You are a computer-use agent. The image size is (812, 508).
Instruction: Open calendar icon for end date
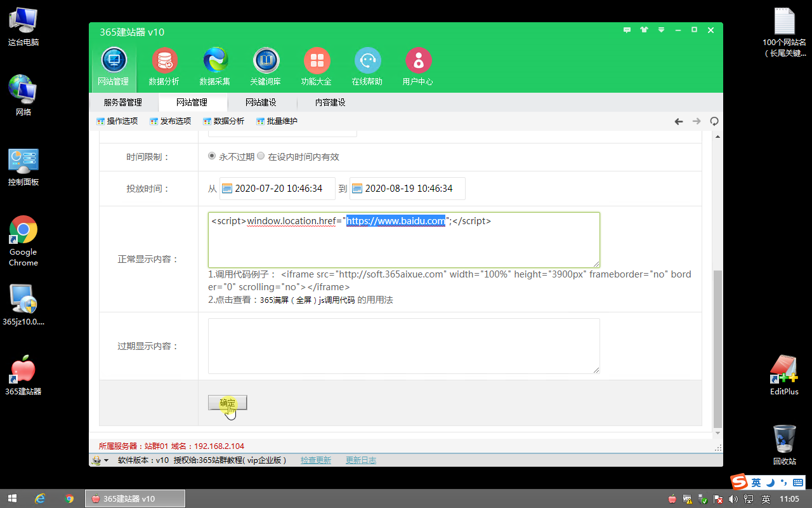click(x=357, y=189)
